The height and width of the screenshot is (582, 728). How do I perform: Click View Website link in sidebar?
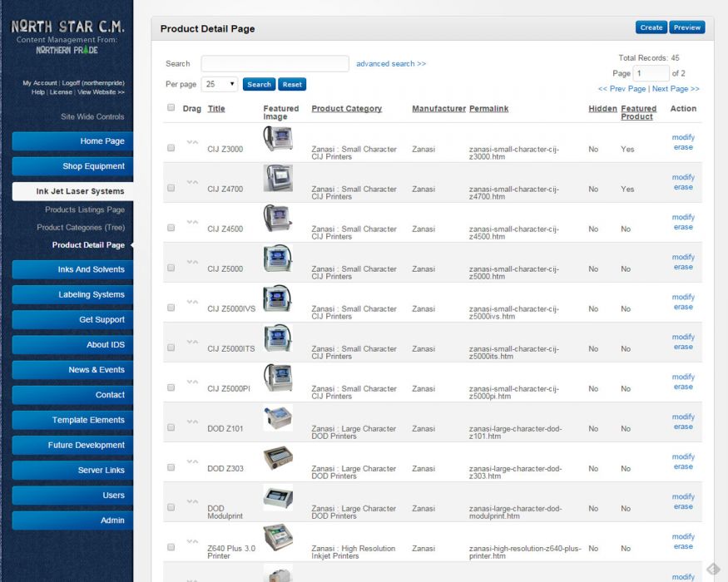102,92
